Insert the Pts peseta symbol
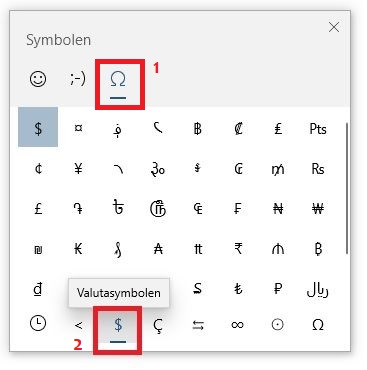This screenshot has height=370, width=367. pos(318,129)
